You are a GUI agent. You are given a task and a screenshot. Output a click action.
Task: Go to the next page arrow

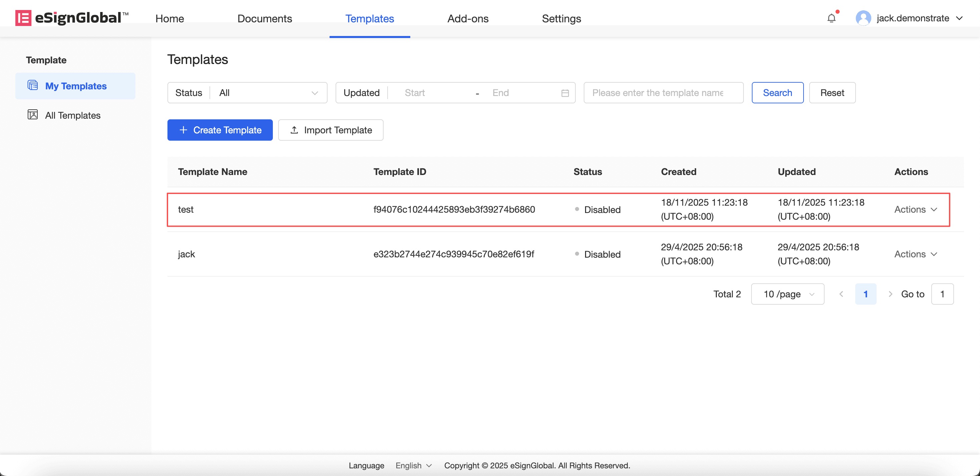890,294
